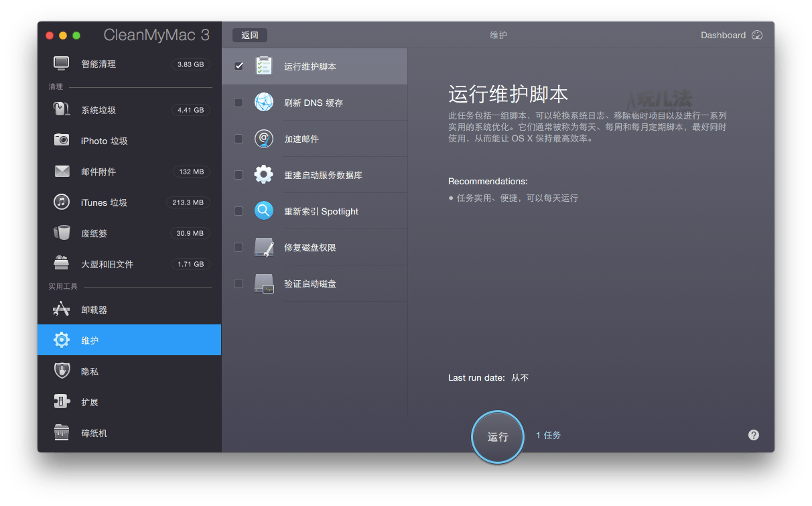Select the 碎纸机 sidebar item
This screenshot has height=506, width=812.
[129, 432]
